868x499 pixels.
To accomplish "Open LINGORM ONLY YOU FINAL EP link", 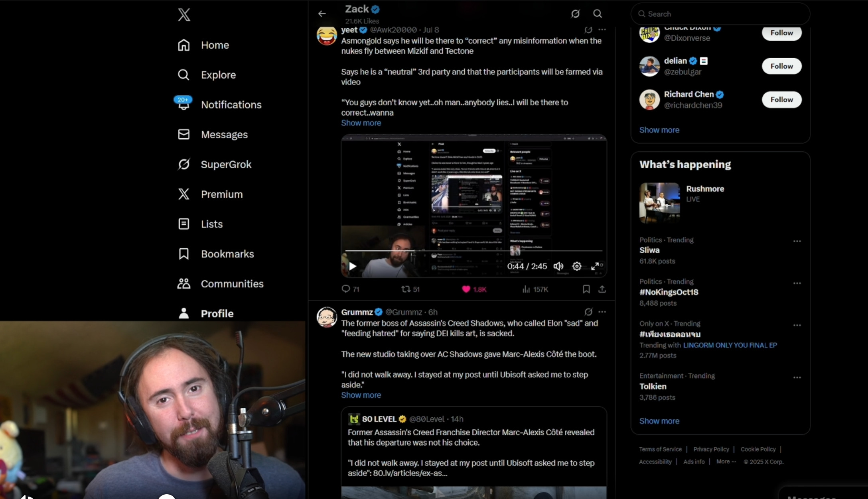I will (730, 345).
